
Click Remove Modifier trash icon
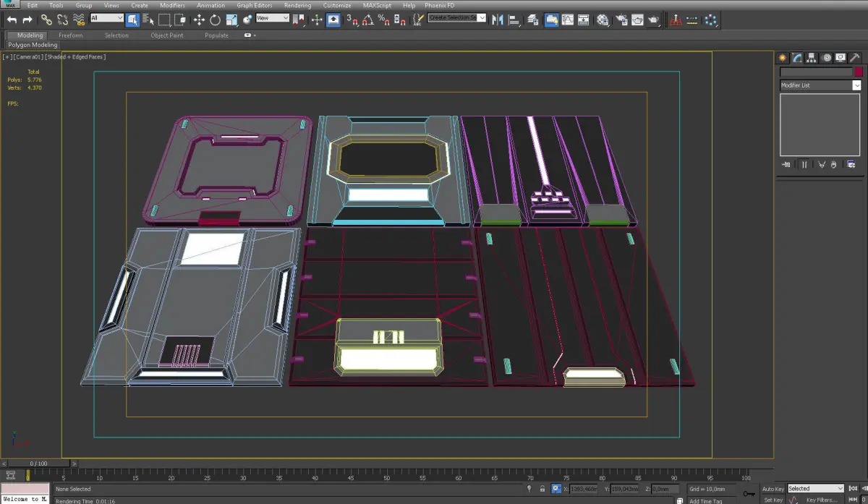(x=833, y=165)
